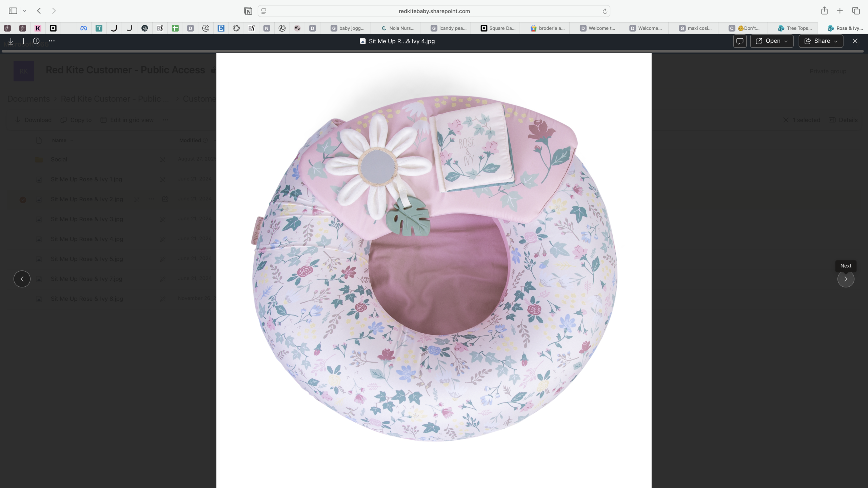The image size is (868, 488).
Task: Go to the previous image arrow
Action: click(22, 279)
